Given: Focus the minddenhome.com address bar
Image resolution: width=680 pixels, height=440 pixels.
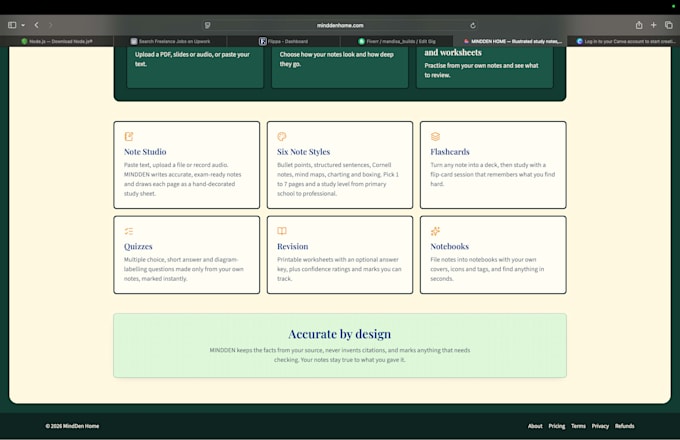Looking at the screenshot, I should (340, 25).
